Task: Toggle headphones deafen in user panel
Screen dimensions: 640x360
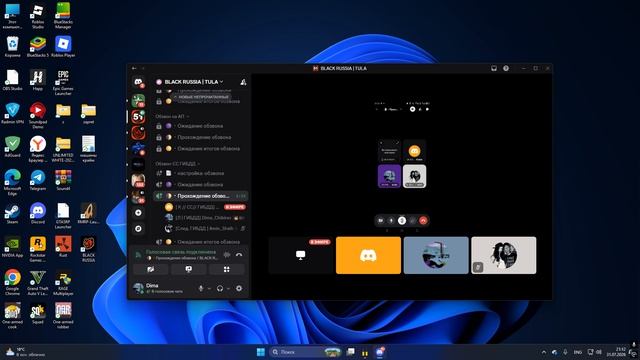Action: (220, 289)
